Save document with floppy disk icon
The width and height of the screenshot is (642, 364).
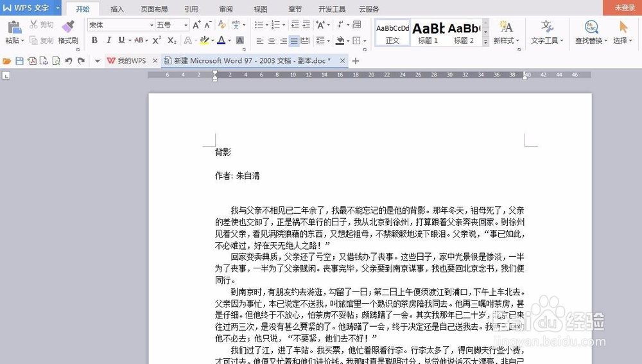(19, 61)
